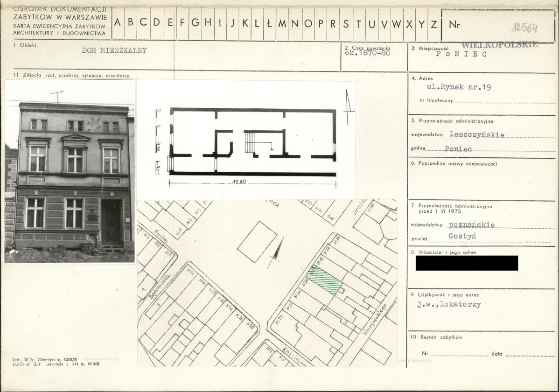Click the województwo value leszczyńskie
The width and height of the screenshot is (559, 392).
click(x=477, y=134)
